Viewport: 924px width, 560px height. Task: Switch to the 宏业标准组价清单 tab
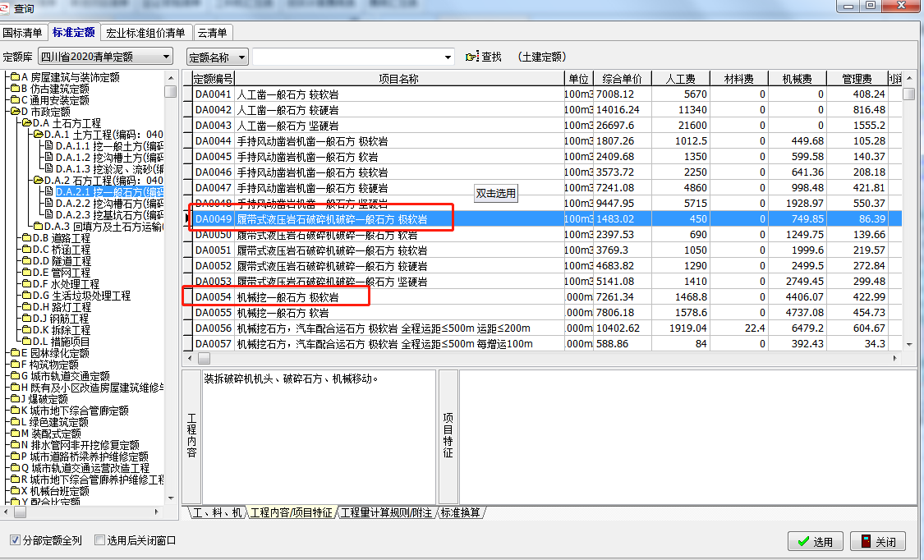[145, 33]
